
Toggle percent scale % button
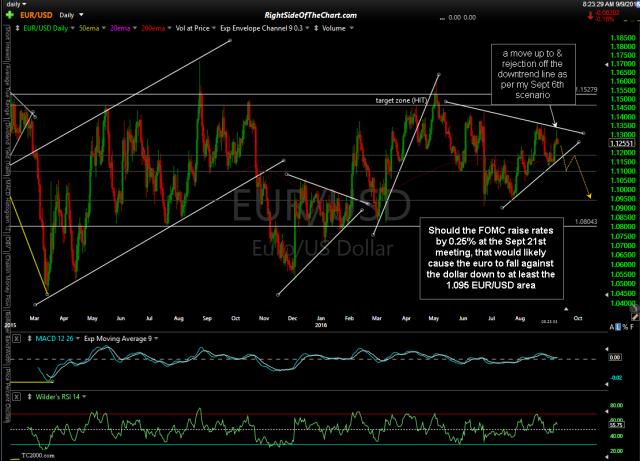coord(625,327)
